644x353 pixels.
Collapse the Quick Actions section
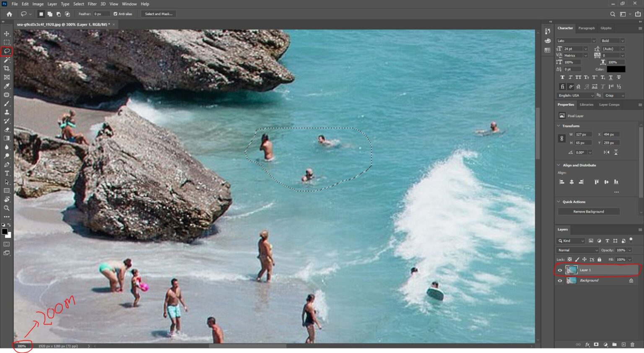pos(558,202)
